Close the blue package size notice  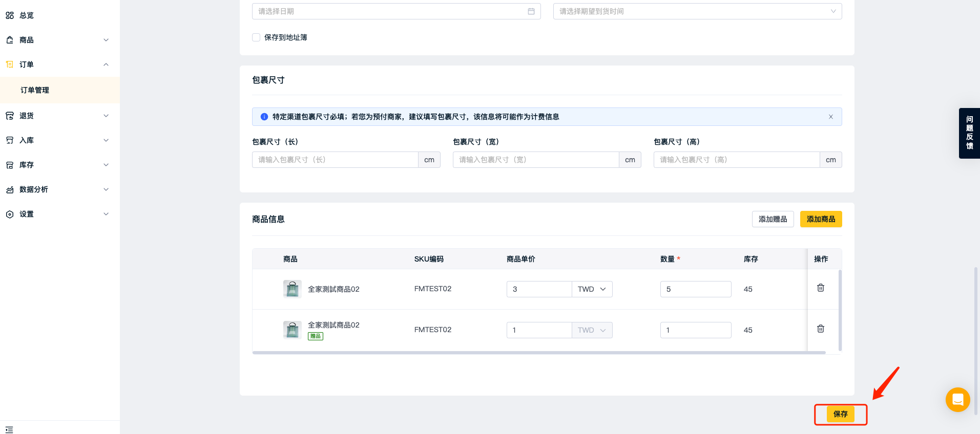(830, 117)
